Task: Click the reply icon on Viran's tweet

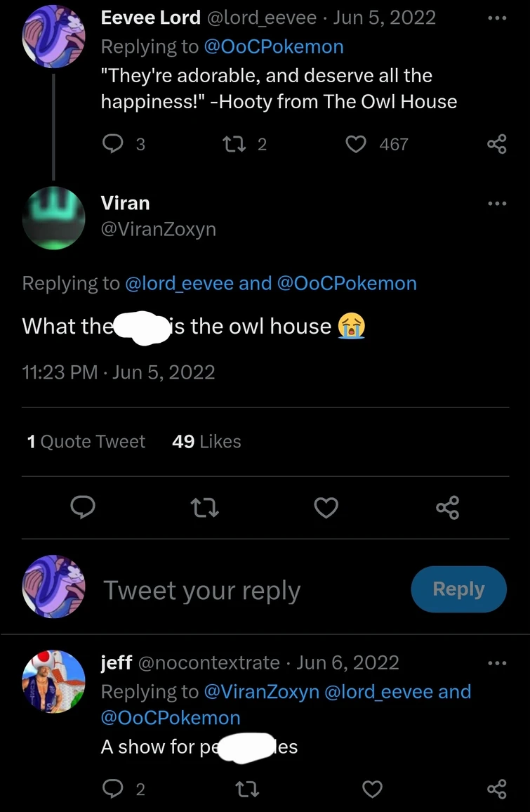Action: pos(83,507)
